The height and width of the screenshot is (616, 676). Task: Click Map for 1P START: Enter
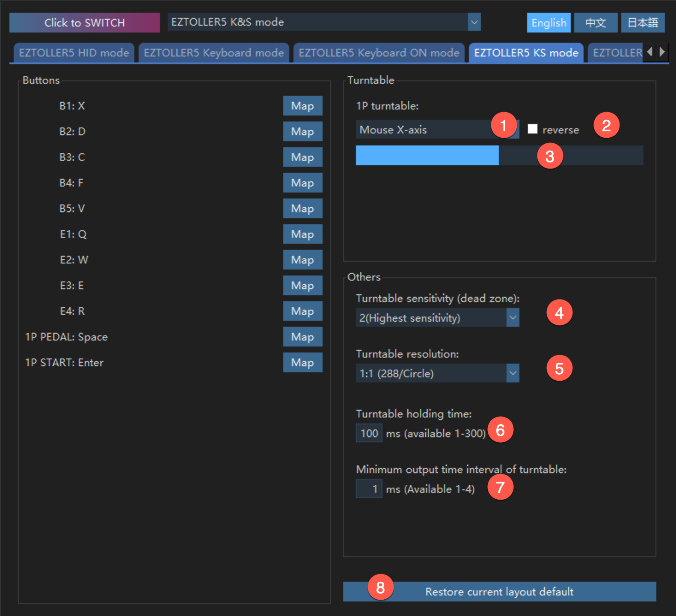pyautogui.click(x=302, y=362)
